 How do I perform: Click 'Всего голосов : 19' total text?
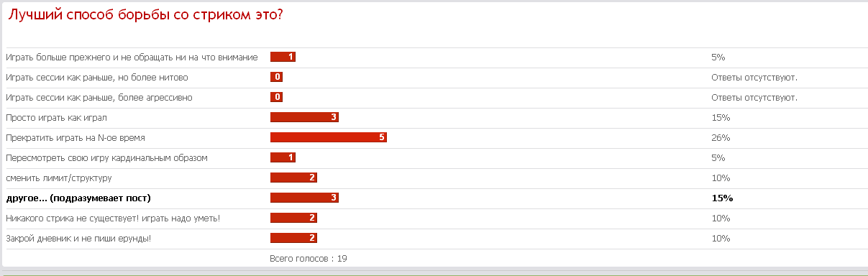tap(309, 258)
